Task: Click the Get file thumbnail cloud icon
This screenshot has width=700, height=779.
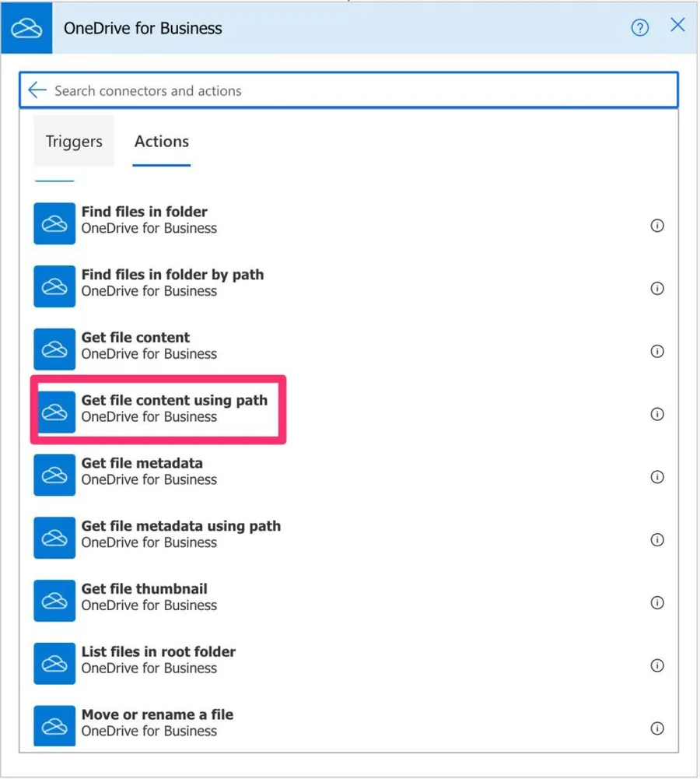Action: [x=54, y=601]
